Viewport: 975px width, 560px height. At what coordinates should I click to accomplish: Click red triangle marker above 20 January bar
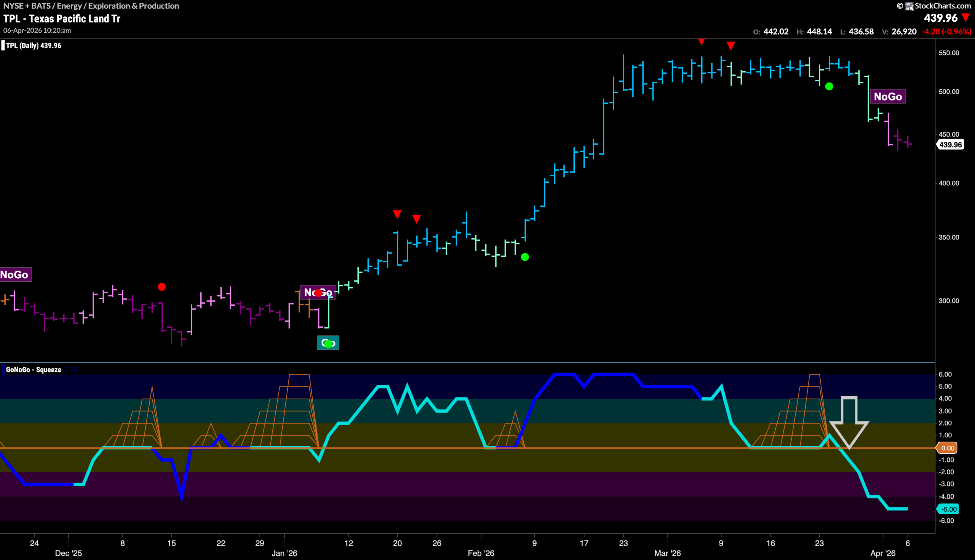click(x=397, y=214)
